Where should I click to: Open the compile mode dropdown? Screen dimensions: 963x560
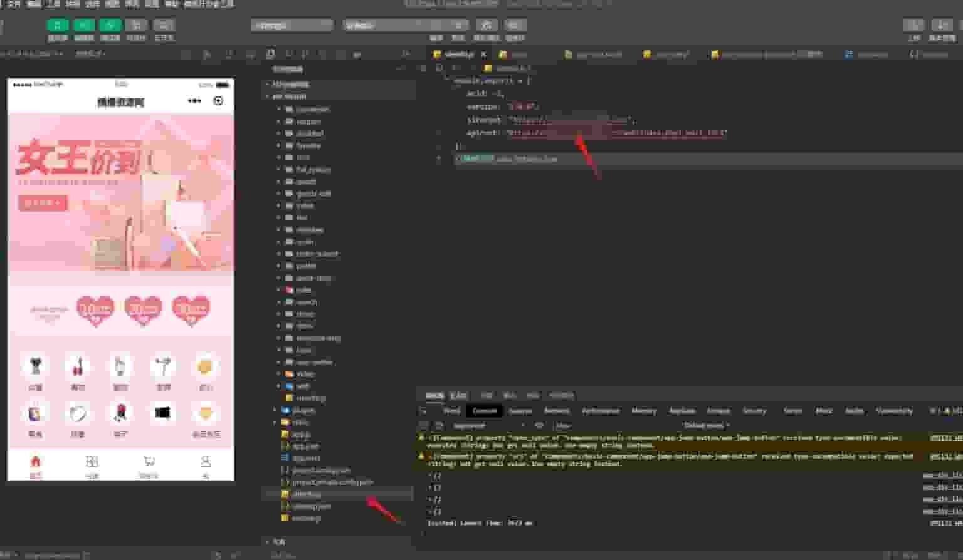point(405,25)
